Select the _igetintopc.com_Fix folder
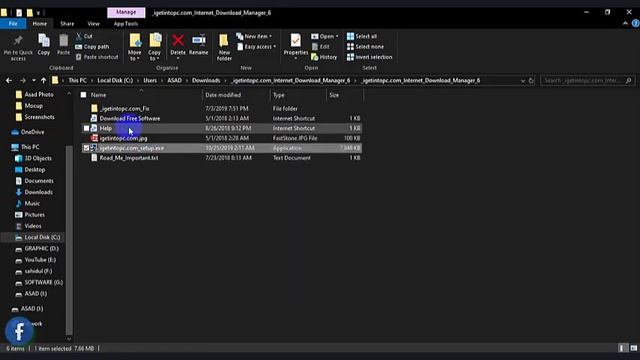The height and width of the screenshot is (360, 640). (124, 109)
